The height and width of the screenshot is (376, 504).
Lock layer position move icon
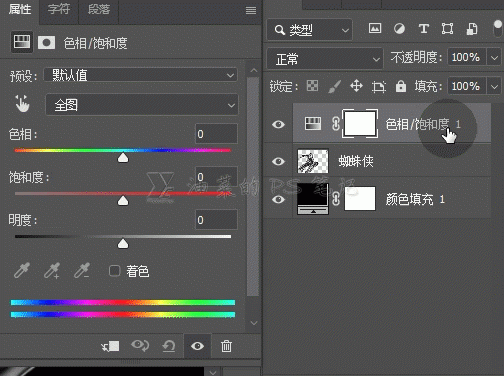[x=356, y=86]
